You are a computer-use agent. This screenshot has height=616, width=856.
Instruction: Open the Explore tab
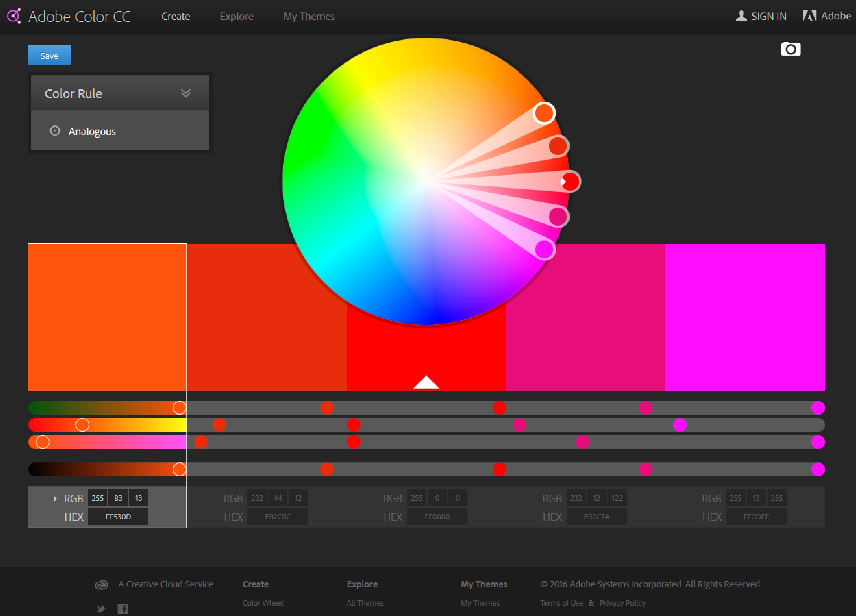(237, 16)
